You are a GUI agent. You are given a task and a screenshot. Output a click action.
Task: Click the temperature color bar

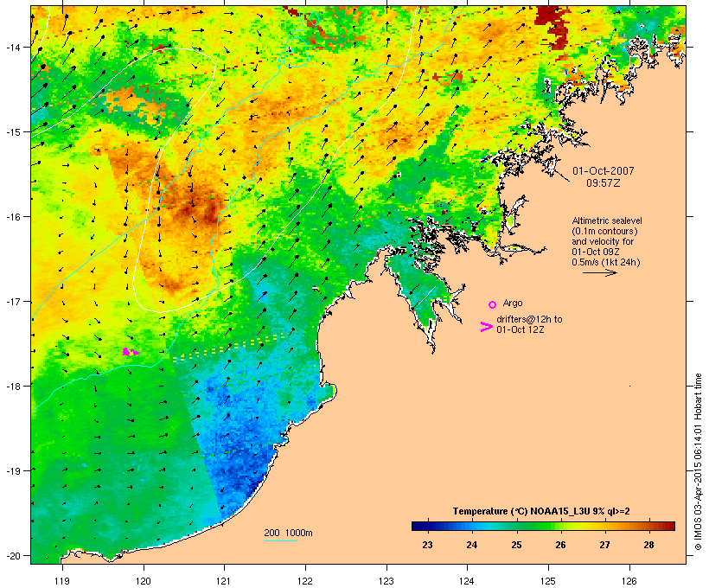coord(543,526)
